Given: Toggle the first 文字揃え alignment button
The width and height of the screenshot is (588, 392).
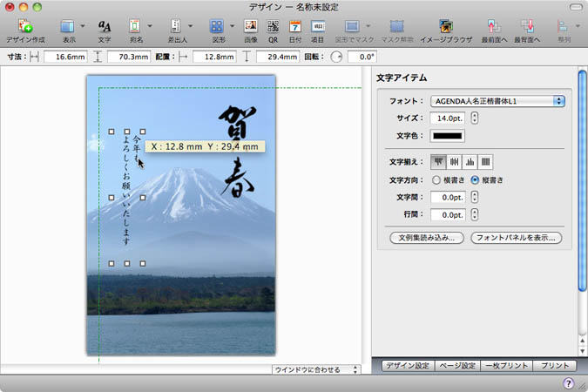Looking at the screenshot, I should click(x=438, y=161).
